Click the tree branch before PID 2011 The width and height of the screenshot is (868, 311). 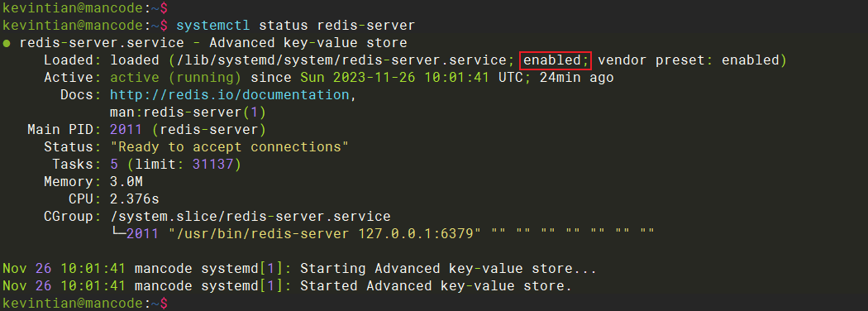pyautogui.click(x=118, y=232)
